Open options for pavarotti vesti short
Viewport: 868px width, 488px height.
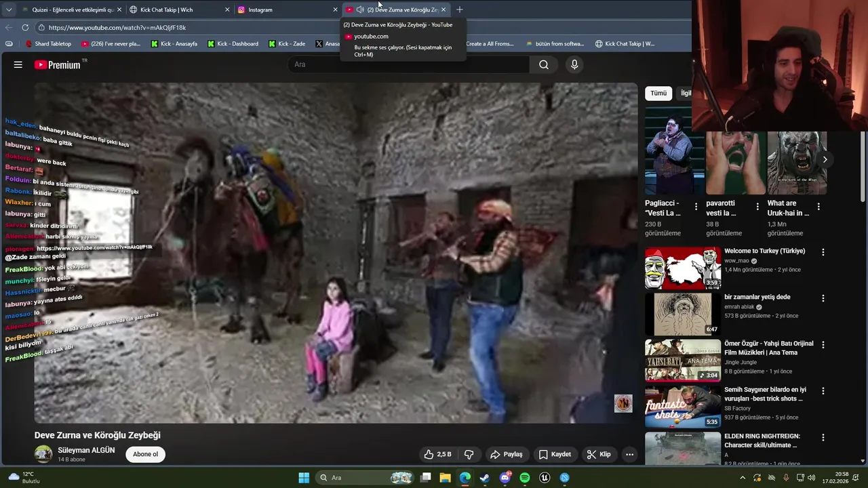tap(757, 206)
